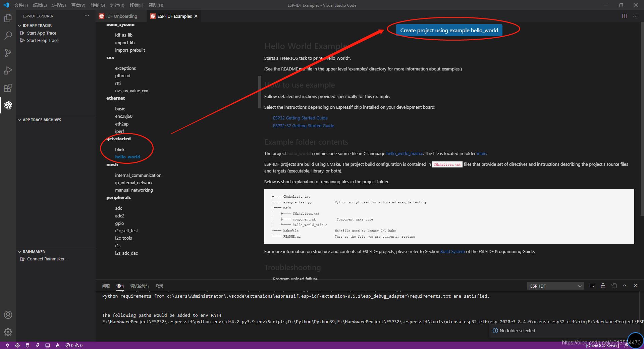Open the Source Control view
The width and height of the screenshot is (644, 349).
pos(8,53)
